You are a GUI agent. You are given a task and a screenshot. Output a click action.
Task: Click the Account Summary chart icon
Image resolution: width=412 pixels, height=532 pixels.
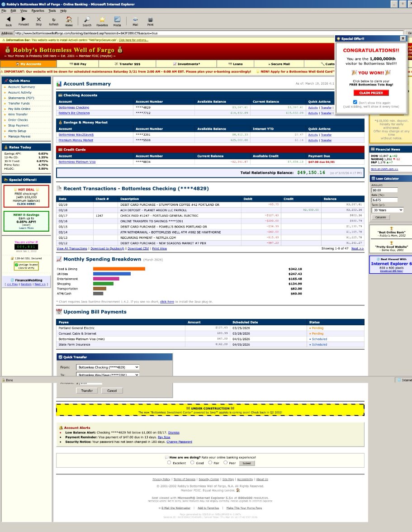[59, 84]
